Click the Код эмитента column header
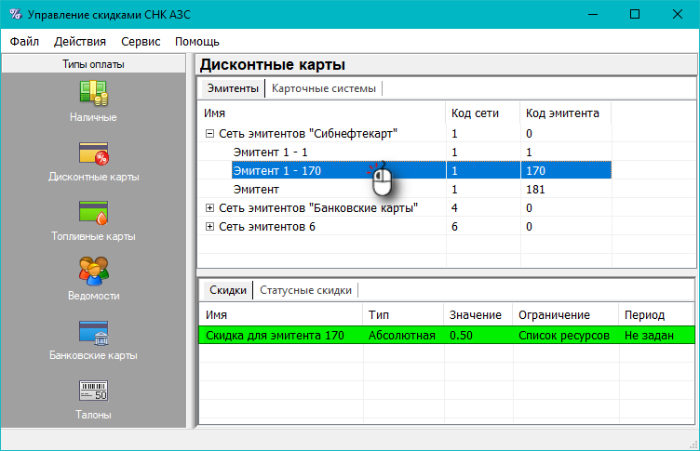 (x=562, y=113)
